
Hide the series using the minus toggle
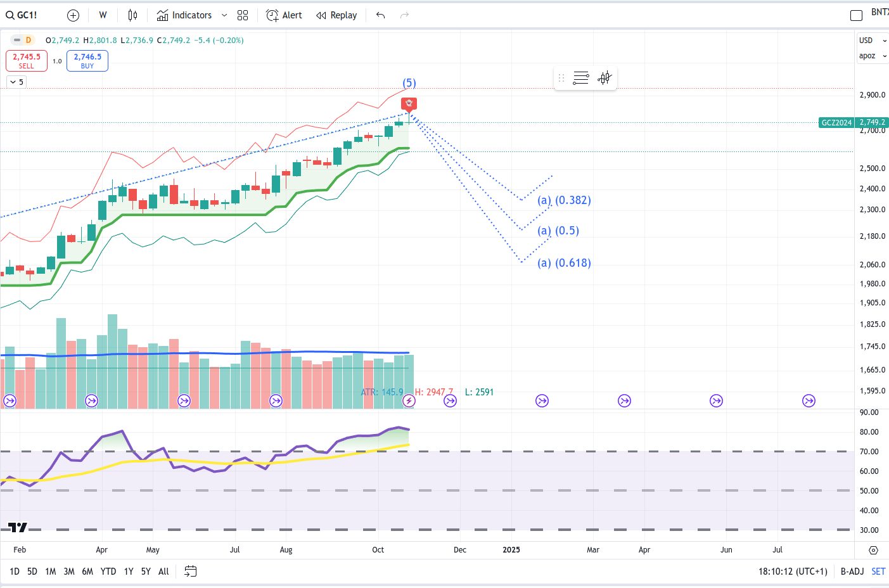(x=16, y=39)
